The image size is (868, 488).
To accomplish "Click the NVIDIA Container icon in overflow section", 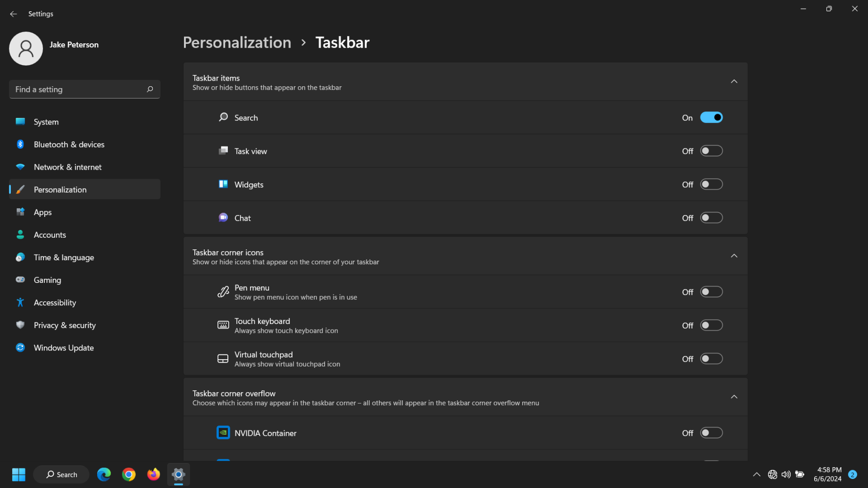I will tap(224, 432).
